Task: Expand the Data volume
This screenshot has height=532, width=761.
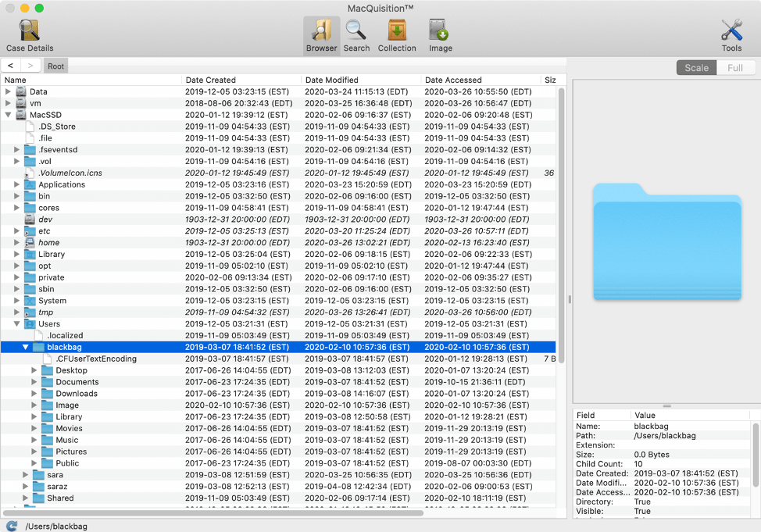Action: tap(9, 91)
